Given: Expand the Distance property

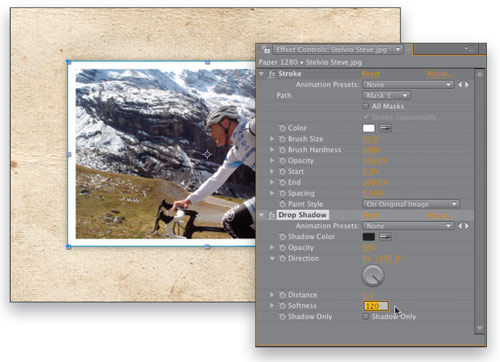Looking at the screenshot, I should [x=272, y=295].
